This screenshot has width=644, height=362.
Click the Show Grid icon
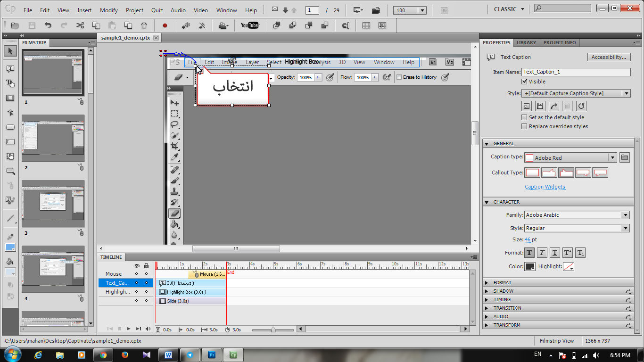pyautogui.click(x=366, y=25)
